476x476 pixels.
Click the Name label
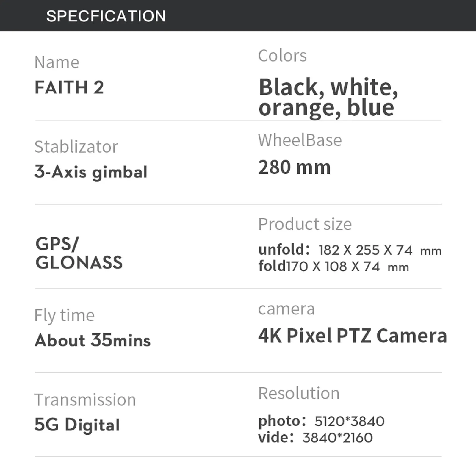point(57,62)
